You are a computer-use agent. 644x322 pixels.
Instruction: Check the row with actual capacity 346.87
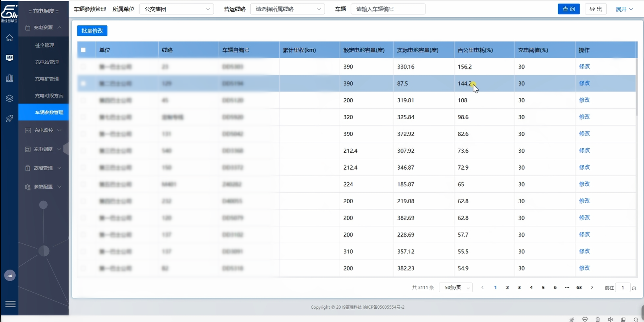(83, 167)
